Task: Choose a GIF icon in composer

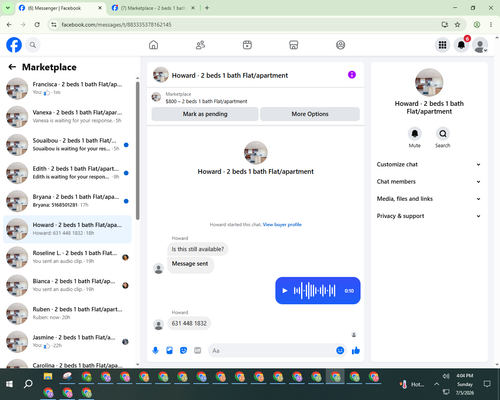Action: (x=198, y=350)
